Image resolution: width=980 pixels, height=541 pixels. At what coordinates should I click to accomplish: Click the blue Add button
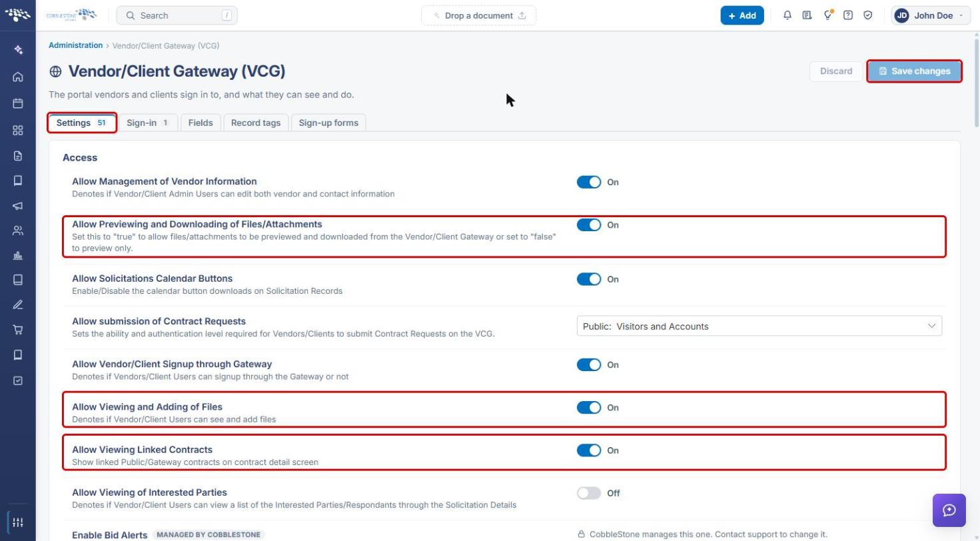[x=742, y=15]
